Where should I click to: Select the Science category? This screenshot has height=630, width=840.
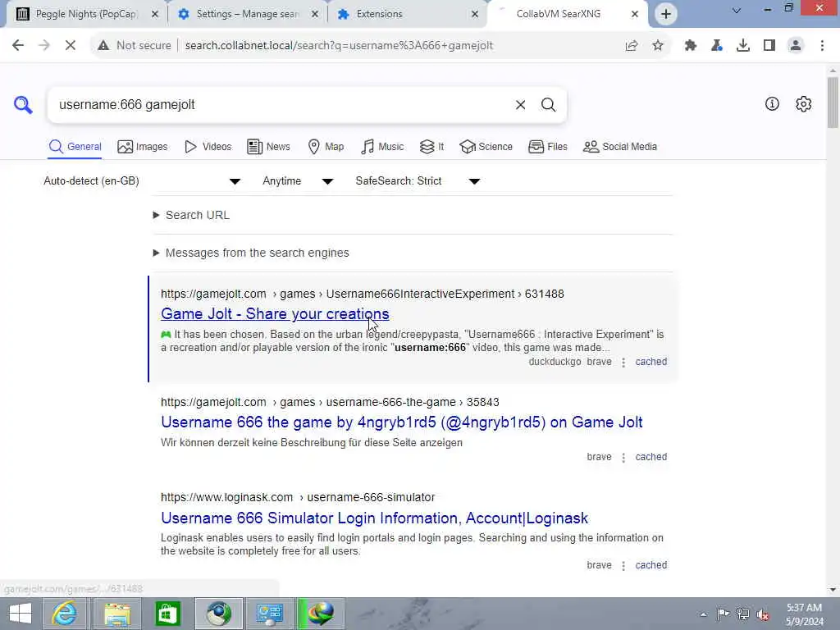pyautogui.click(x=486, y=147)
